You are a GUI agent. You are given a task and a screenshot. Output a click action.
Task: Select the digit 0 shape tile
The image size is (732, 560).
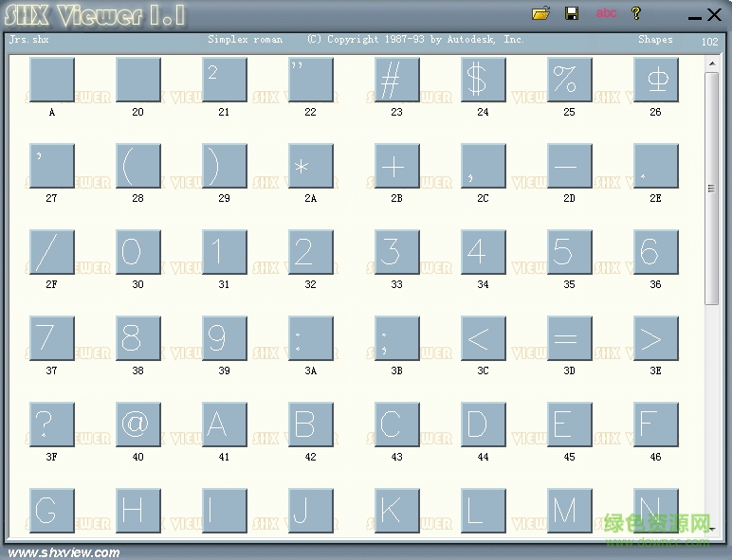pos(138,252)
